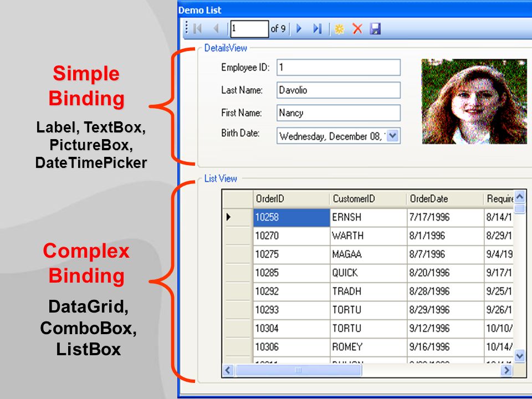The width and height of the screenshot is (532, 399).
Task: Select cell OrderID 10306
Action: pos(291,347)
